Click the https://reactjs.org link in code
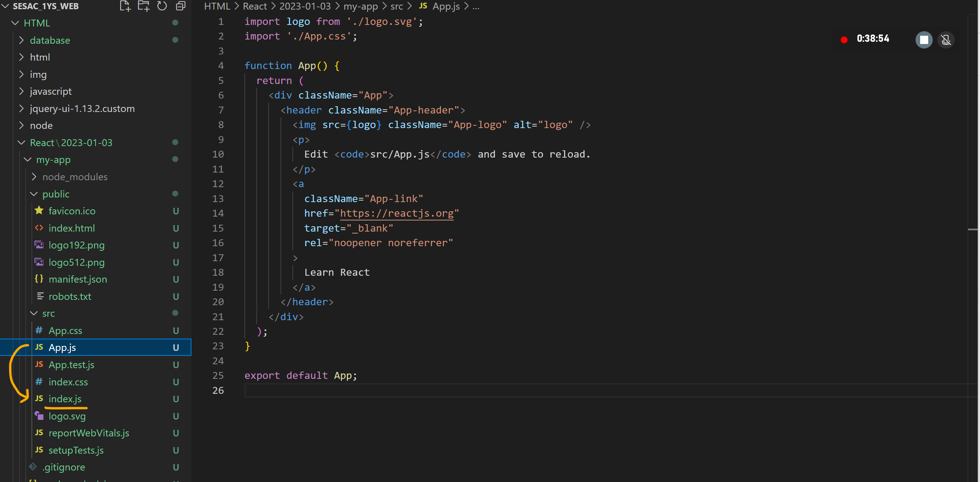 coord(396,213)
